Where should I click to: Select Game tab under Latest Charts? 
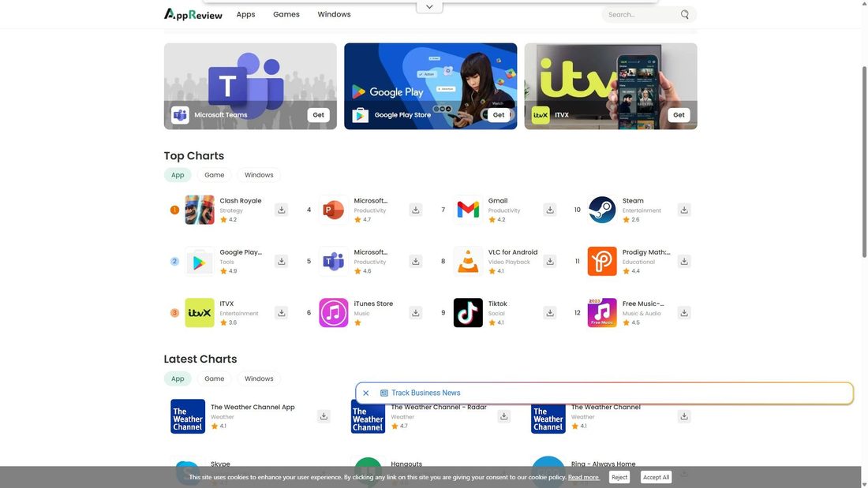coord(214,378)
